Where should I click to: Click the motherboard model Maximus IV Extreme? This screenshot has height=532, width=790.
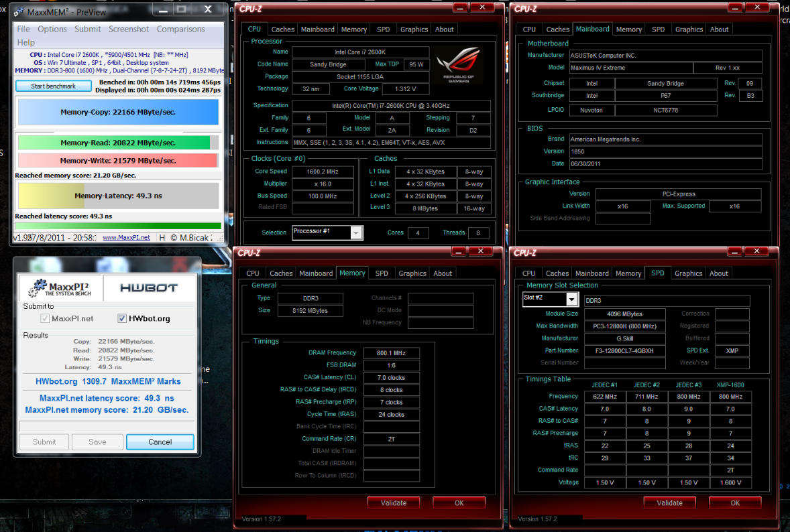(x=631, y=68)
